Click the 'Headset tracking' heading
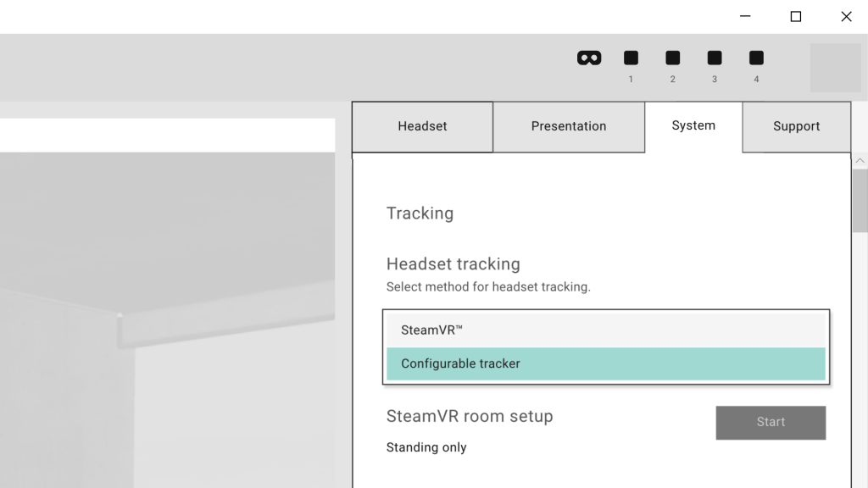The image size is (868, 488). click(x=453, y=264)
